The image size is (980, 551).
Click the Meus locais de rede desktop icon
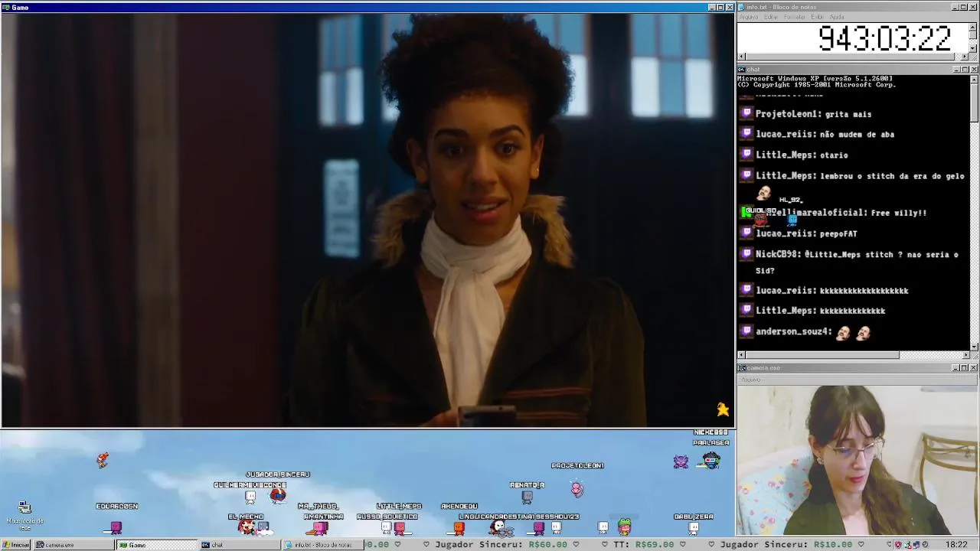tap(24, 515)
